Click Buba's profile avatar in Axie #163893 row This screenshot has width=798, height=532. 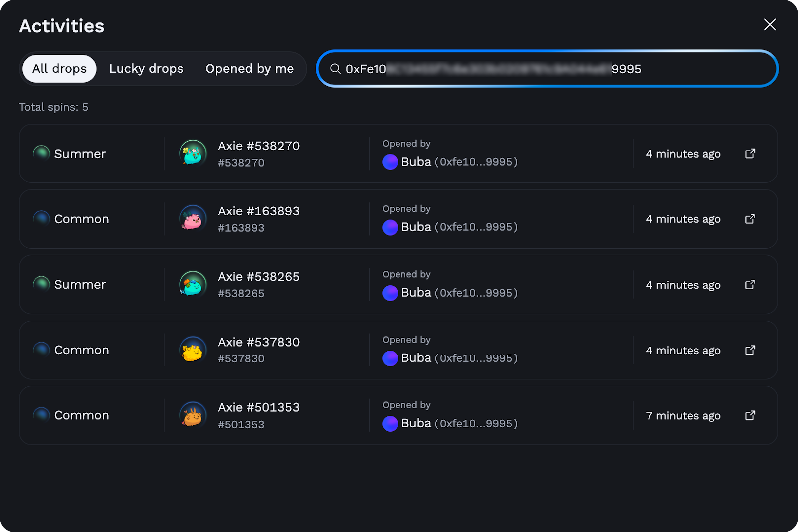(390, 227)
